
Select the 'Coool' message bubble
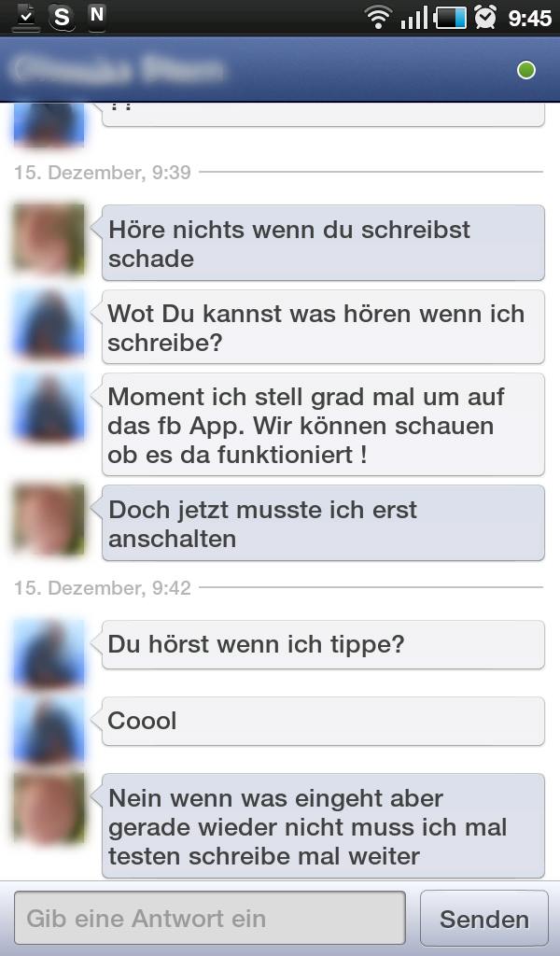(x=323, y=721)
